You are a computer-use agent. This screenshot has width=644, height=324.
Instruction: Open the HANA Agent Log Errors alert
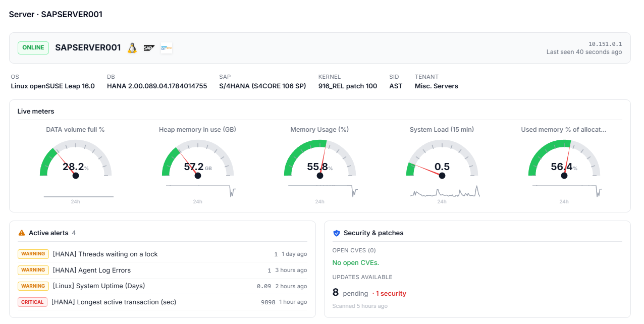163,270
